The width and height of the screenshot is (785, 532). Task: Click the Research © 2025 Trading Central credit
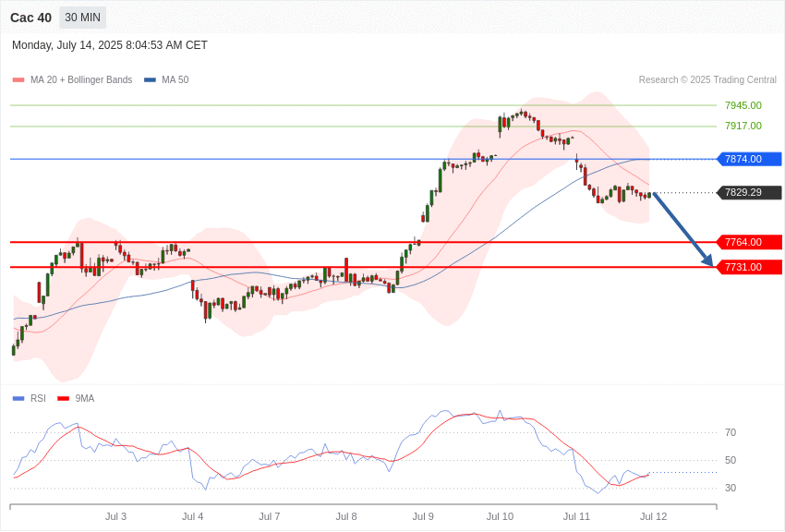(x=707, y=79)
